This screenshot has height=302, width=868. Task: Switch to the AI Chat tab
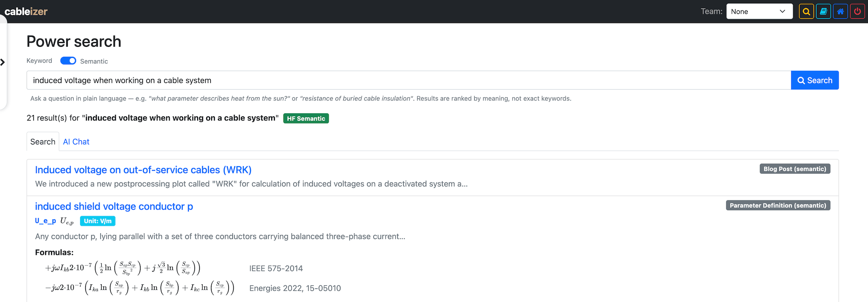tap(76, 142)
